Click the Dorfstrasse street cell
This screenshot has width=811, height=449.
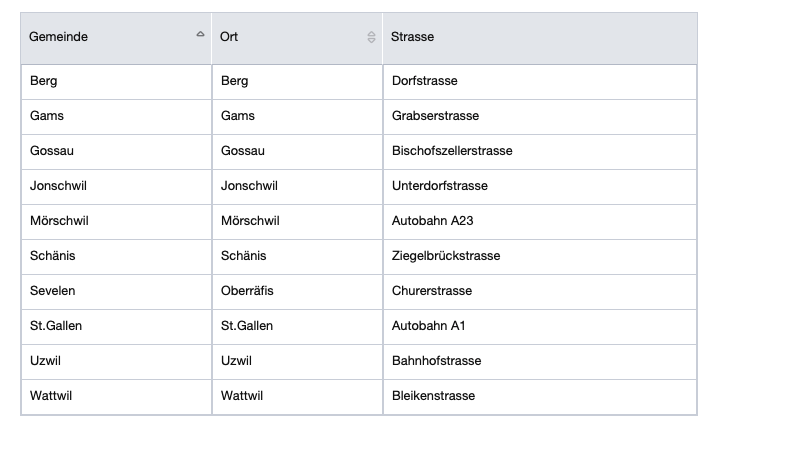tap(425, 81)
